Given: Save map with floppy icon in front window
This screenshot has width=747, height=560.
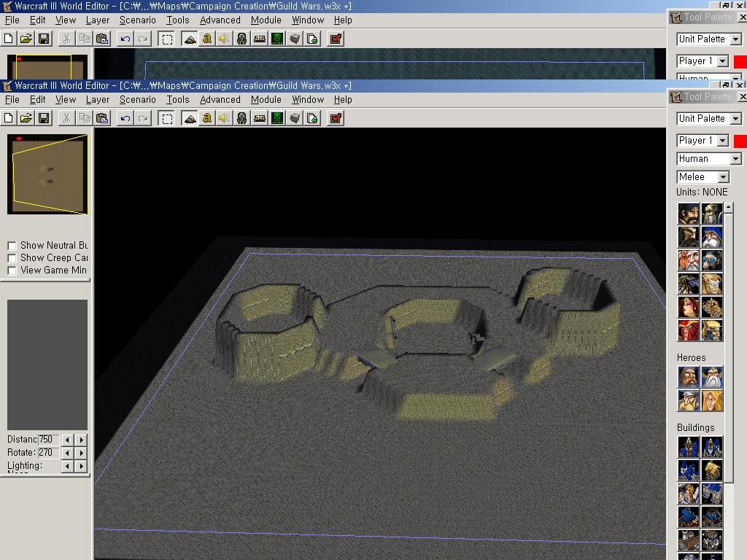Looking at the screenshot, I should point(44,118).
